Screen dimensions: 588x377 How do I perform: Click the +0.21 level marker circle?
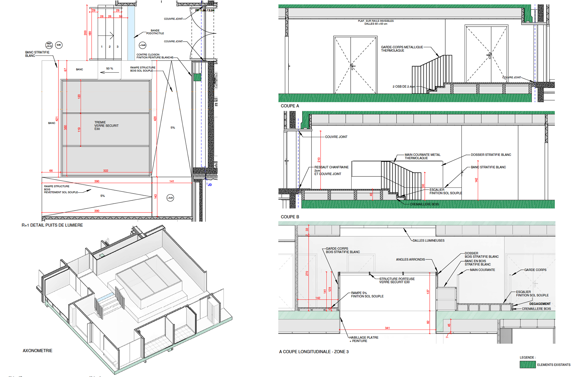(x=170, y=198)
